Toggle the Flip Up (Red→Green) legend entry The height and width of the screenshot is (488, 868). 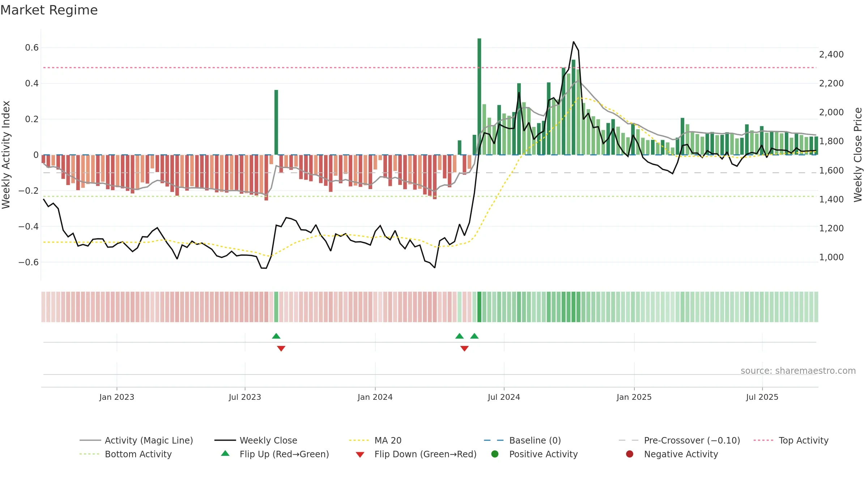(x=275, y=454)
